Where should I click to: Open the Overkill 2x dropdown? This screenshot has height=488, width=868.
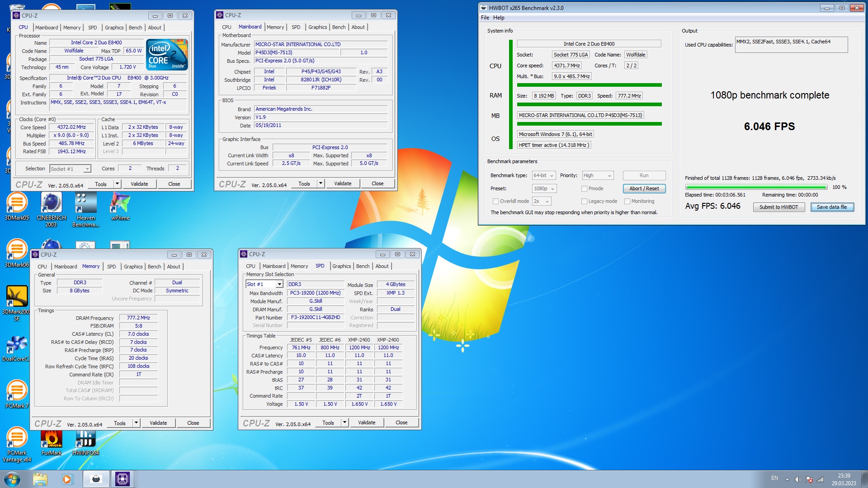tap(542, 201)
